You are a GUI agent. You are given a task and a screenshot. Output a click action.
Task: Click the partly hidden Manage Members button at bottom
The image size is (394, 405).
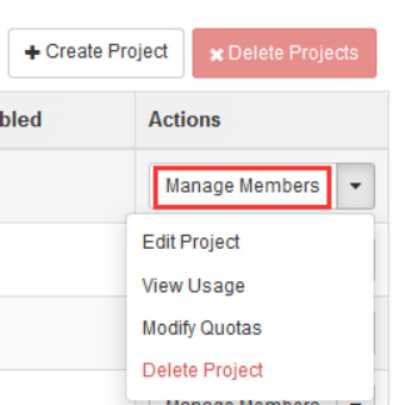(x=242, y=402)
